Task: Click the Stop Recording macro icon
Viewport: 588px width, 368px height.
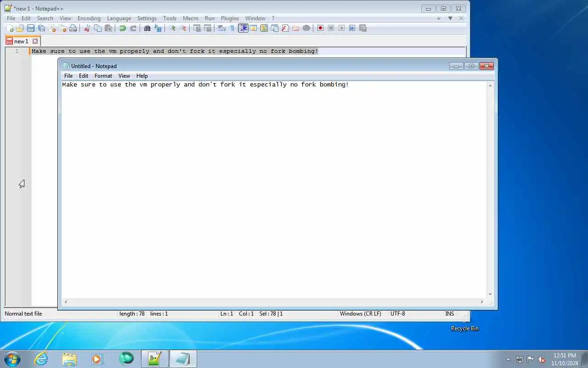Action: click(x=331, y=28)
